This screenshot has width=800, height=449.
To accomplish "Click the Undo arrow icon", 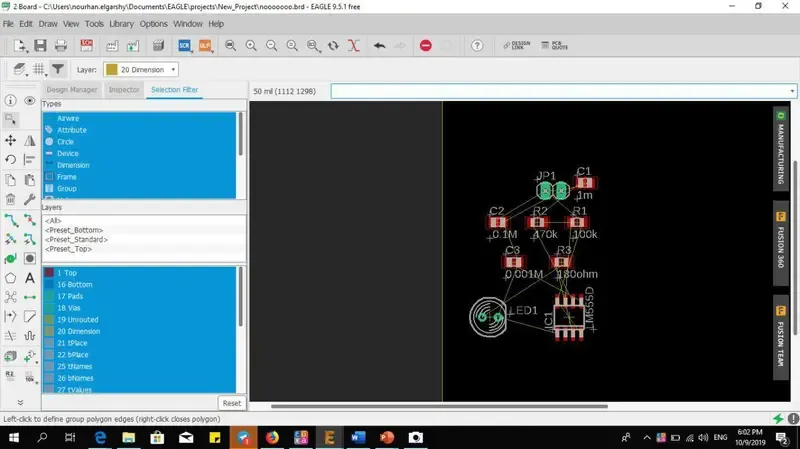I will click(379, 46).
